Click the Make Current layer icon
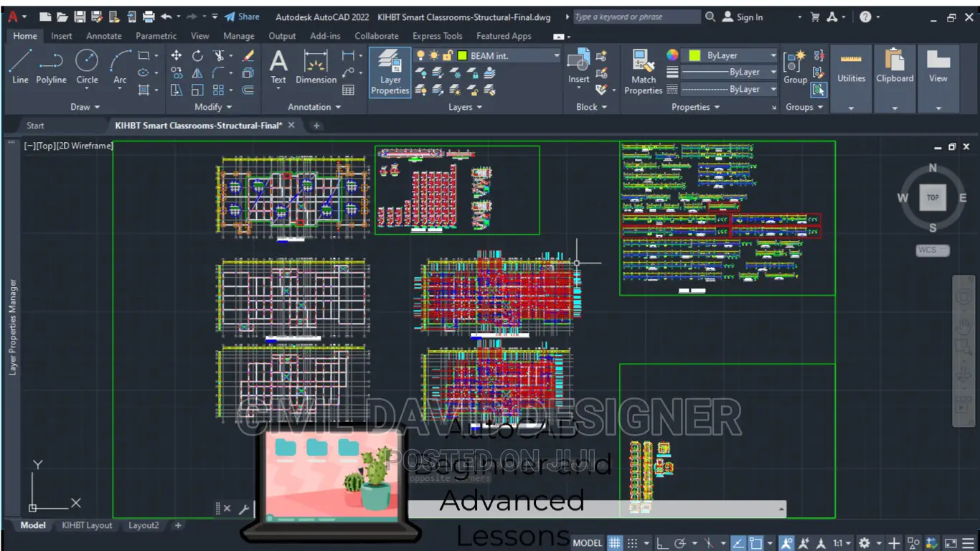This screenshot has width=980, height=551. [489, 72]
